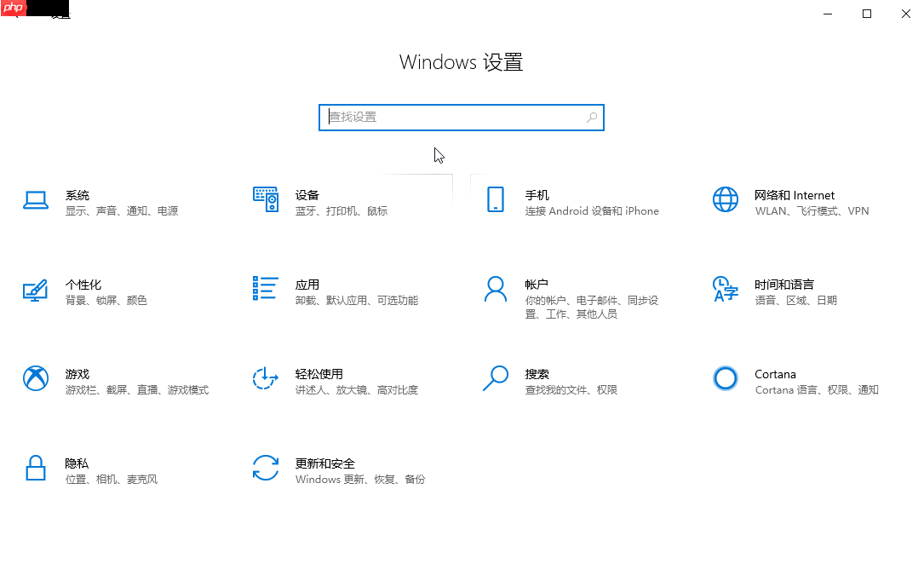
Task: Click the text 蓝牙、打印机、鼠标
Action: click(x=341, y=211)
